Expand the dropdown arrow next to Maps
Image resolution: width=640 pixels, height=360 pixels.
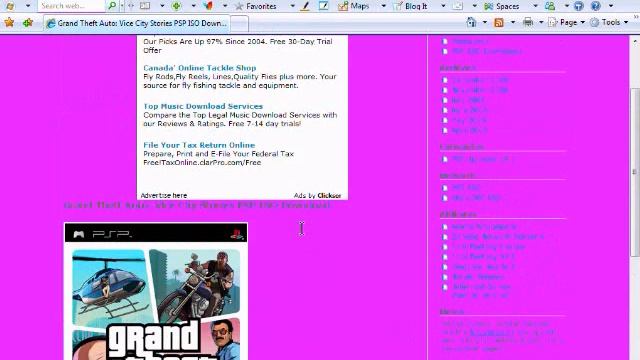pos(383,6)
